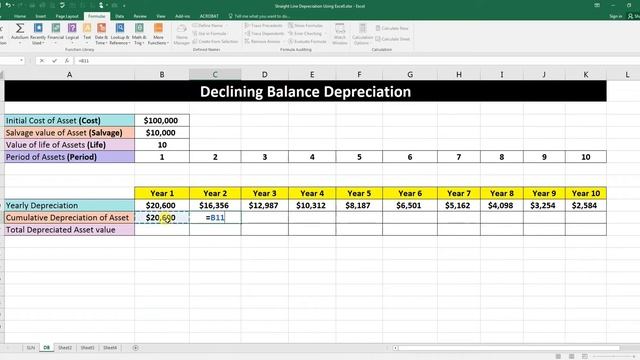The width and height of the screenshot is (640, 360).
Task: Open the View ribbon tab
Action: [x=161, y=16]
